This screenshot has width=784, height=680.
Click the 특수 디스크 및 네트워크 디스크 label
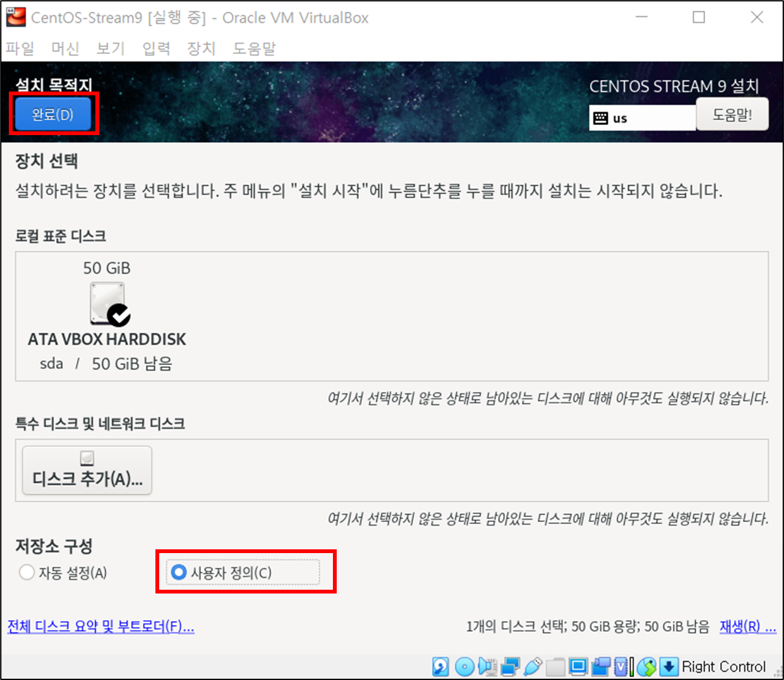[x=100, y=424]
